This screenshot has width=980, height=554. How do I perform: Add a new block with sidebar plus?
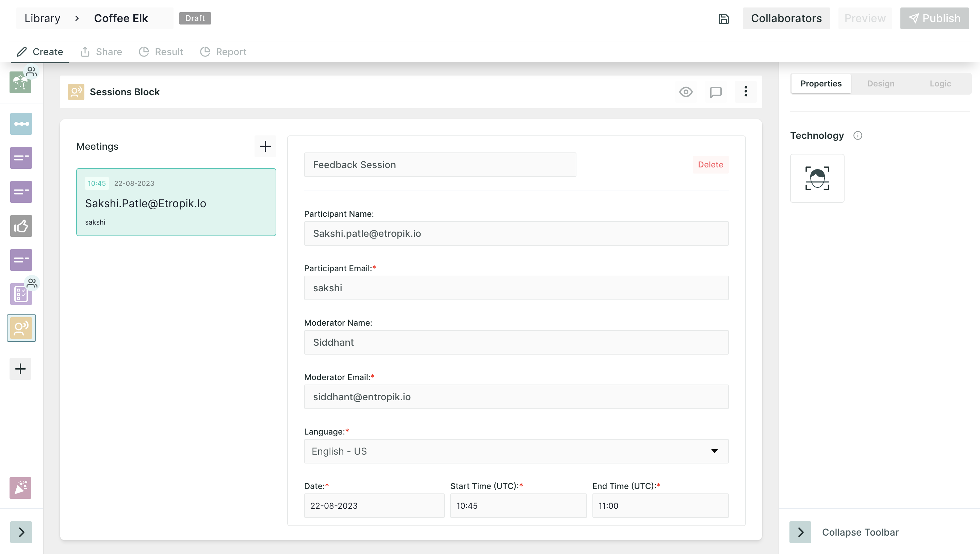pyautogui.click(x=20, y=369)
